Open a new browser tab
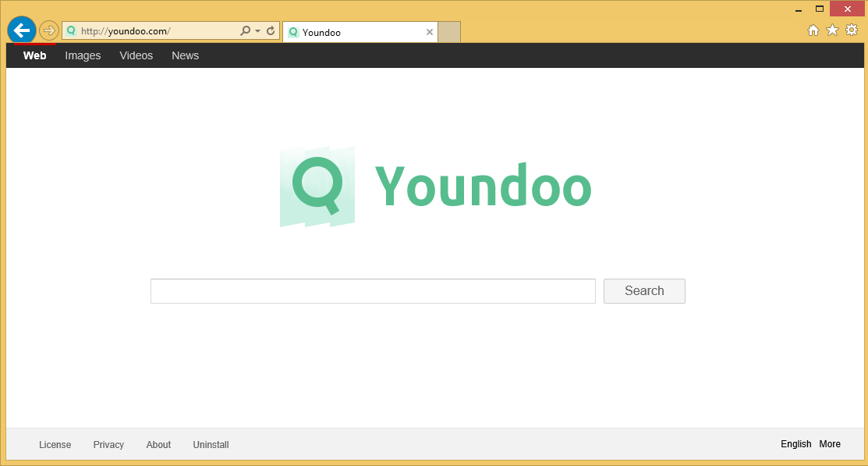The image size is (868, 466). [449, 32]
